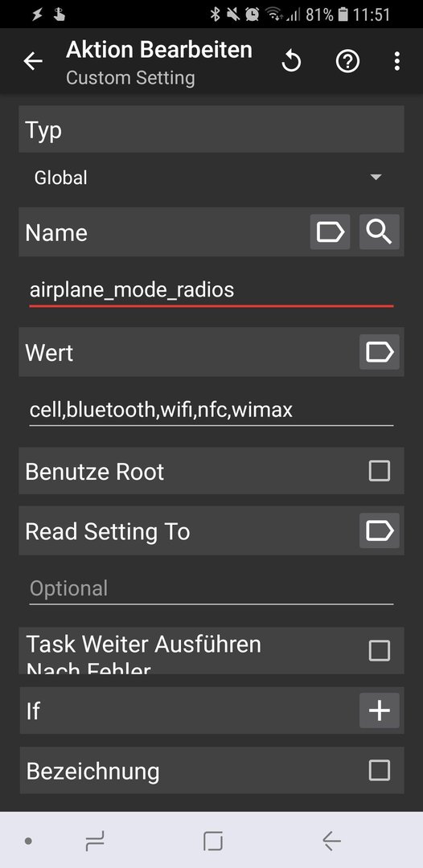Add an If condition with plus button
This screenshot has width=423, height=868.
pyautogui.click(x=380, y=710)
